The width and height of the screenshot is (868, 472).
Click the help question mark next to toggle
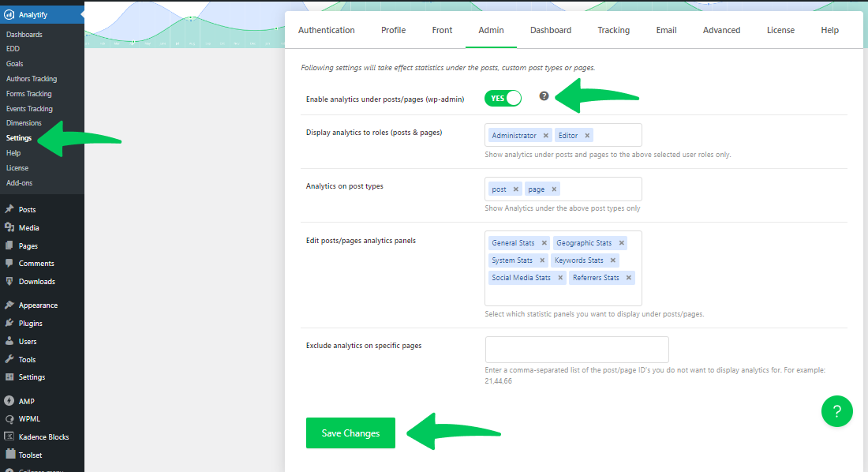544,96
